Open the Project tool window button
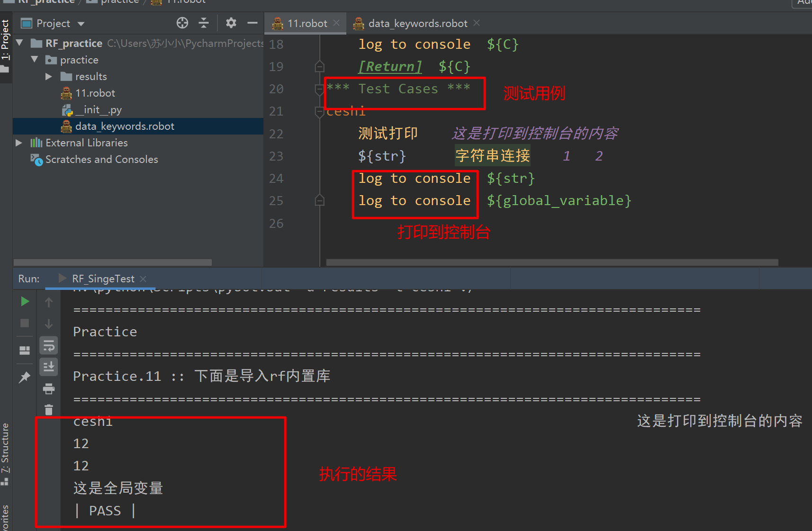812x531 pixels. pos(6,36)
